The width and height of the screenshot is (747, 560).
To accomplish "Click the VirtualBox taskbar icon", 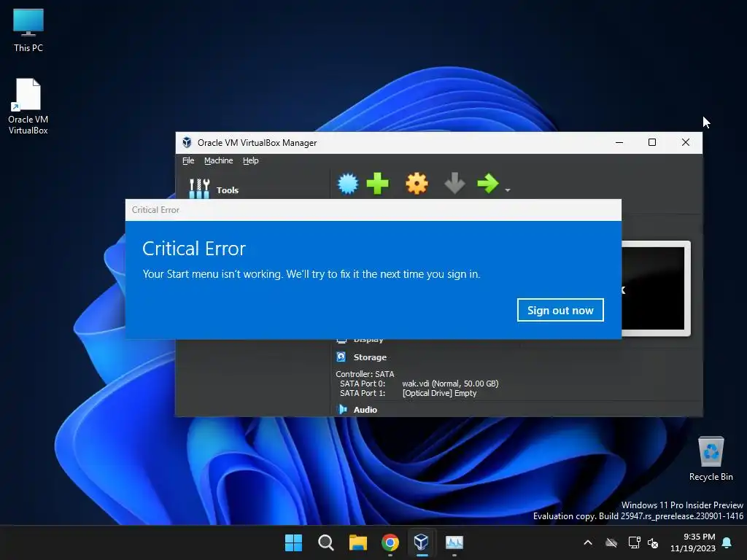I will [x=422, y=542].
